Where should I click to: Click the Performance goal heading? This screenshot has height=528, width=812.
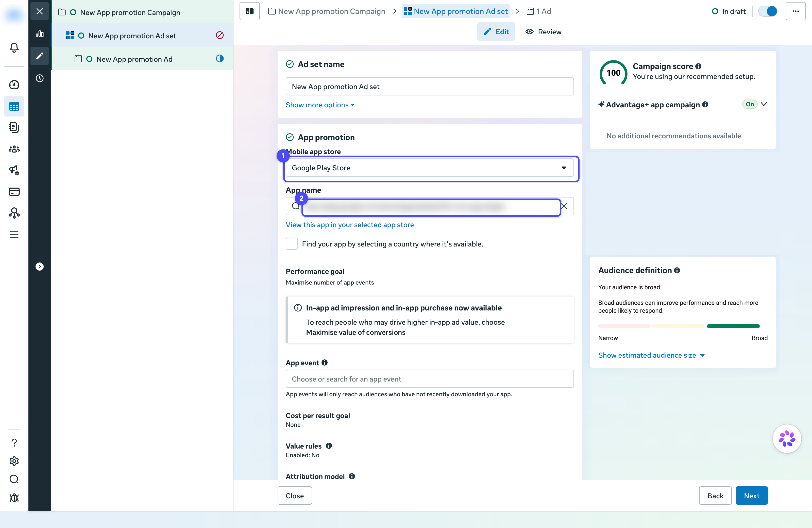point(315,271)
